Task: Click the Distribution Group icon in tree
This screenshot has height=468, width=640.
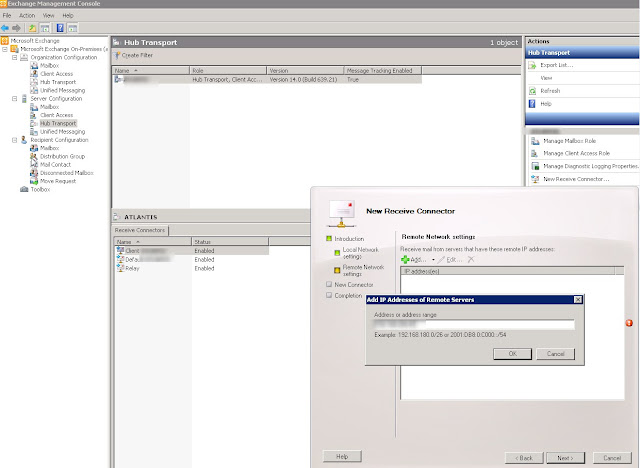Action: click(x=34, y=156)
